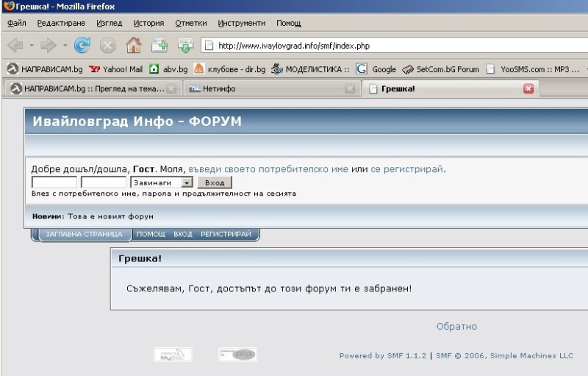
Task: Go to the Home page
Action: [x=134, y=46]
